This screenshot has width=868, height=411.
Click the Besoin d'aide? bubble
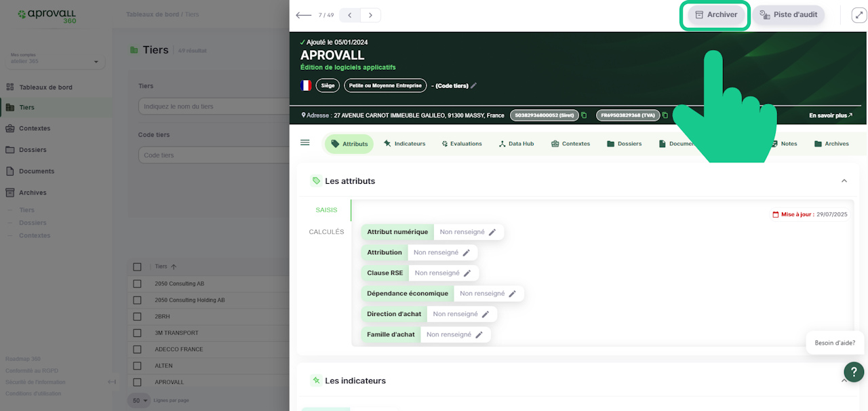(835, 343)
